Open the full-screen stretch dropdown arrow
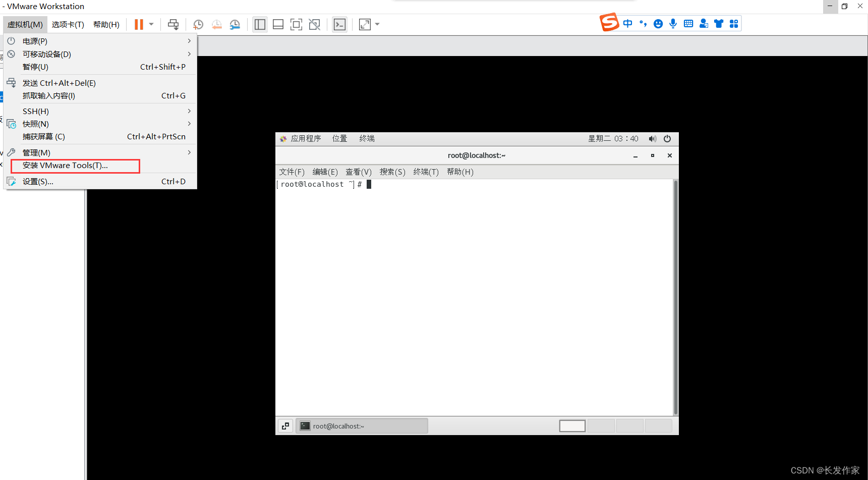Viewport: 868px width, 480px height. click(x=377, y=24)
